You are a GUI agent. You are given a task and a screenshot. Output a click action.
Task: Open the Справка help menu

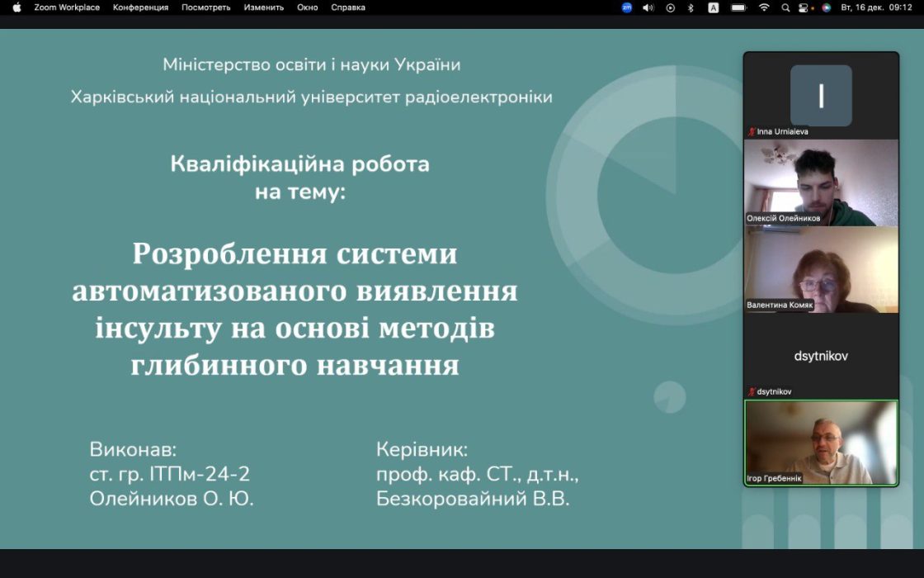pos(348,7)
